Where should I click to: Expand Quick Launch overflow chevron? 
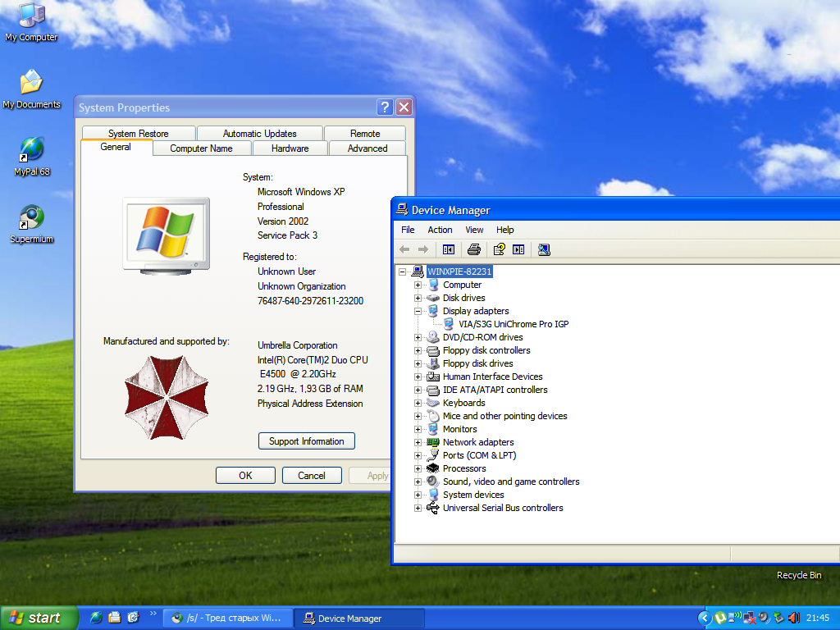tap(153, 614)
